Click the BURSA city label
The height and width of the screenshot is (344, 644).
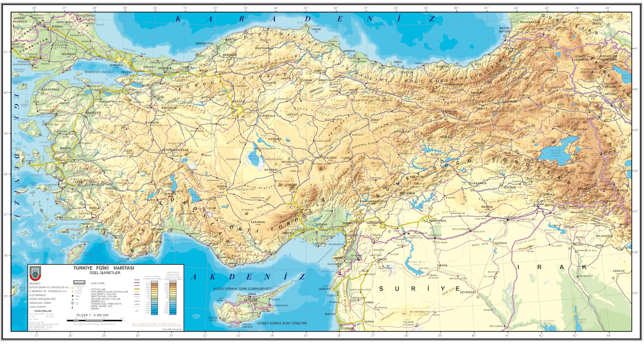click(130, 90)
